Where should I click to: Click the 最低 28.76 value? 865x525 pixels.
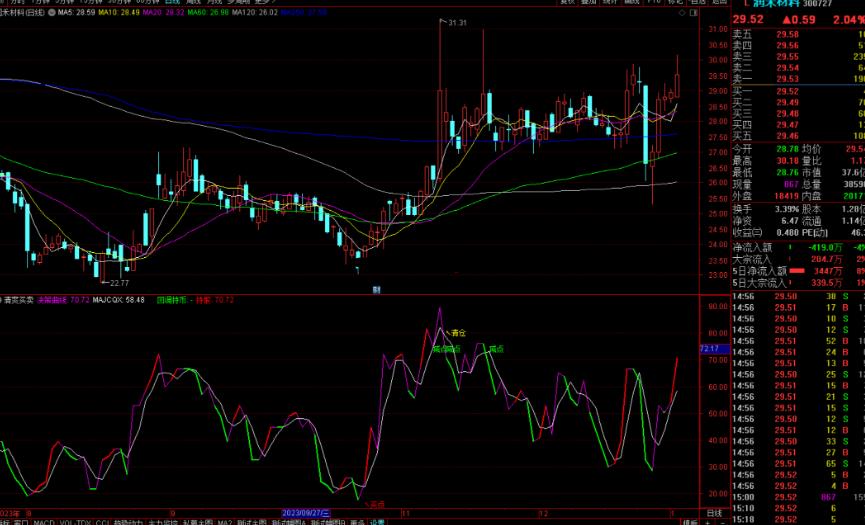coord(788,172)
